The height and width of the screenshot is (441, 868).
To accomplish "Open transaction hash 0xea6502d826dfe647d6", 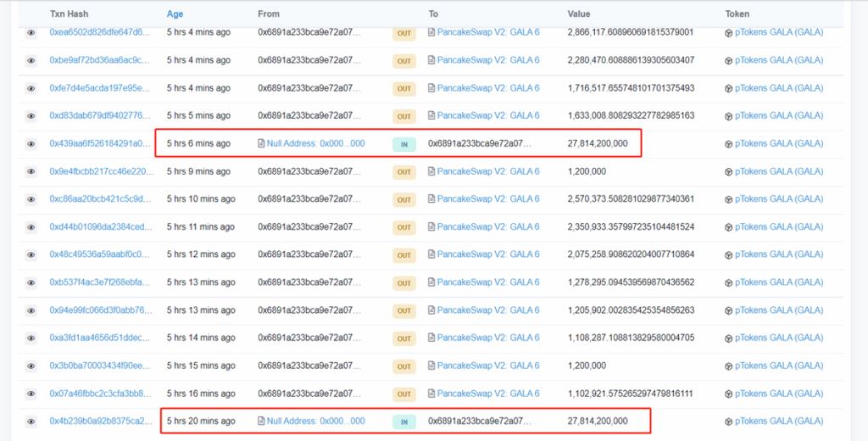I will tap(100, 32).
